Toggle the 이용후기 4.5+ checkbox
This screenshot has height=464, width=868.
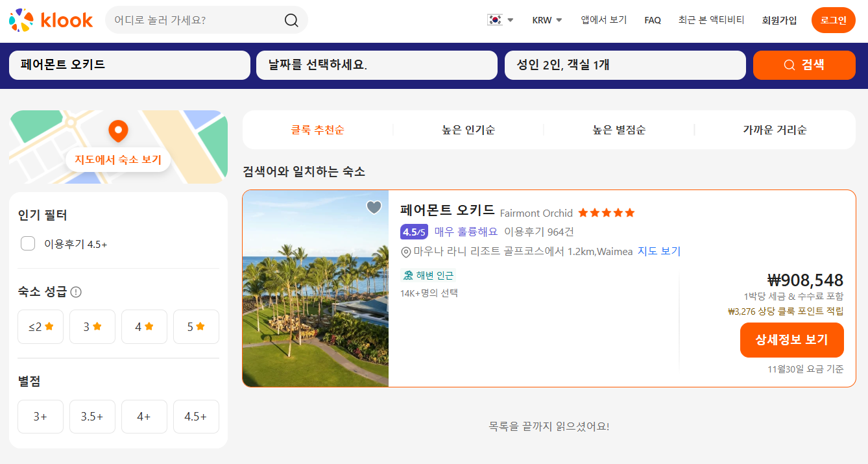(28, 243)
